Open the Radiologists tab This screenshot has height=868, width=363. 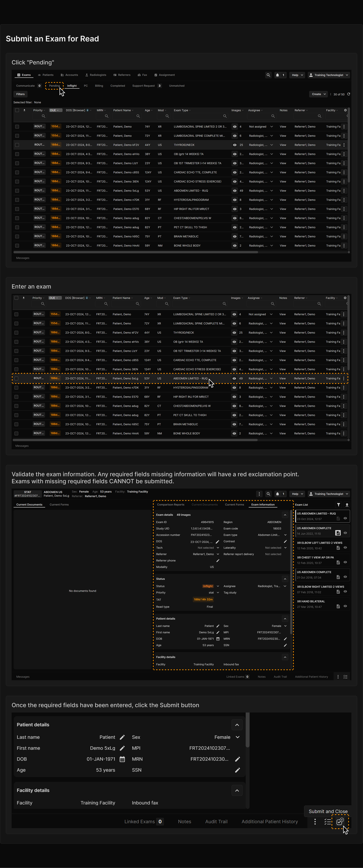click(96, 75)
